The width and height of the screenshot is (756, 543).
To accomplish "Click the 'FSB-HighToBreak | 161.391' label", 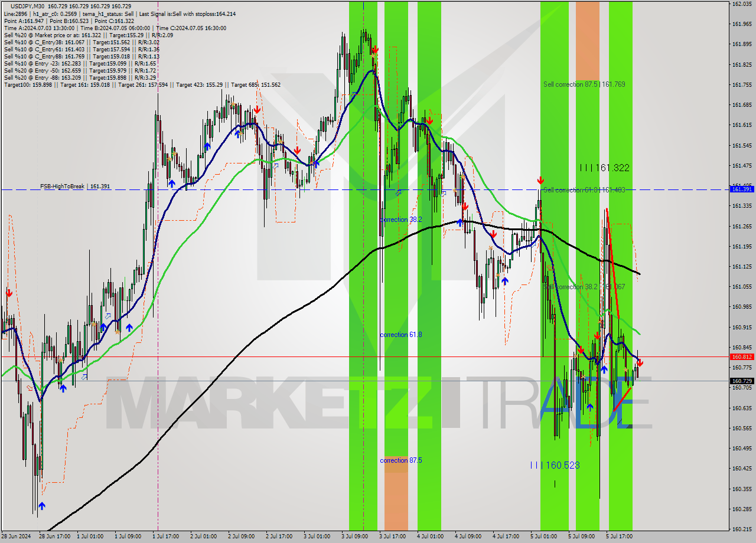I will click(x=75, y=187).
